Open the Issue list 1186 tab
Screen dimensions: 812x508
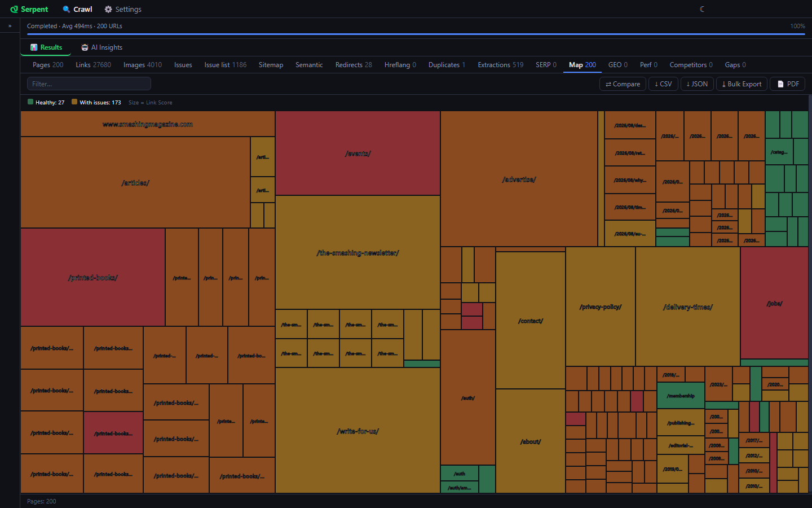click(226, 65)
